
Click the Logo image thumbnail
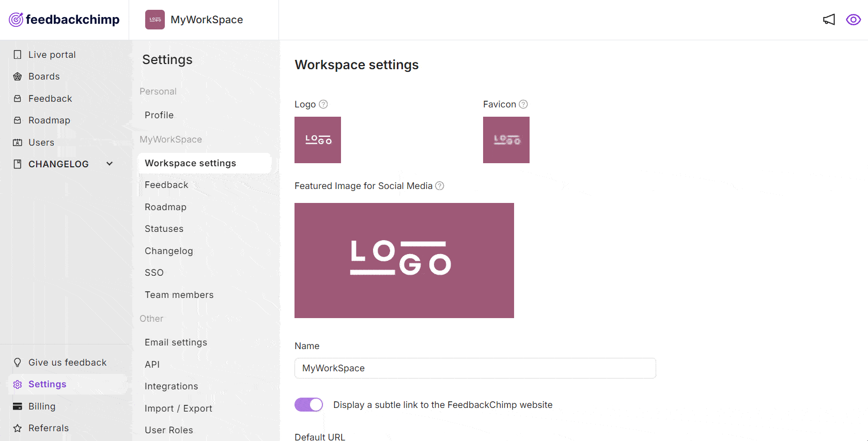pos(318,140)
